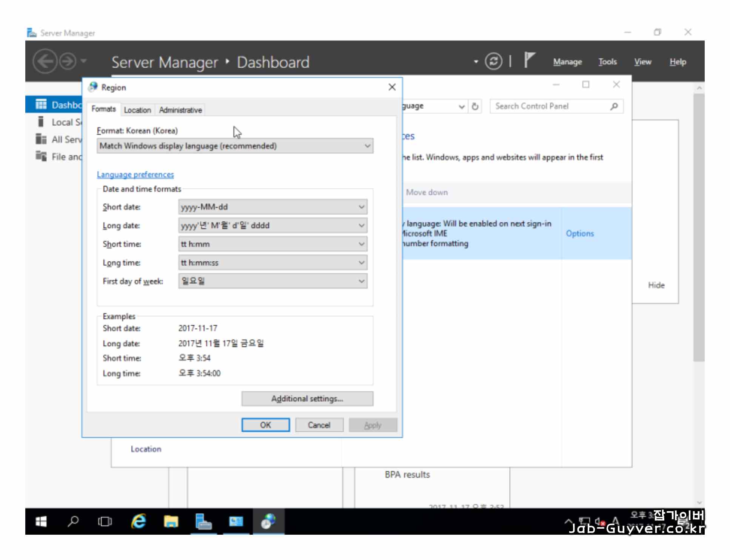This screenshot has width=730, height=560.
Task: Open the Short date format dropdown
Action: tap(273, 207)
